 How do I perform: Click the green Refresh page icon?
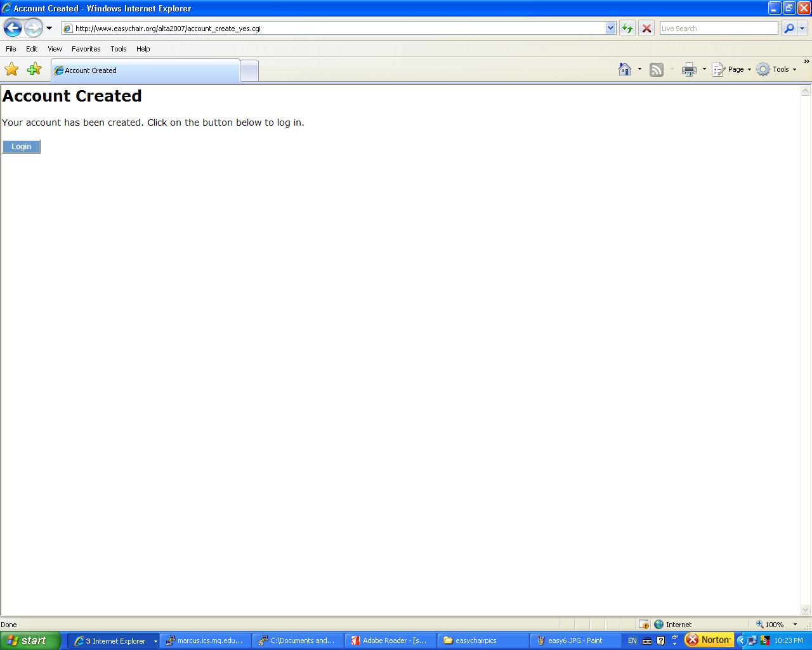(627, 29)
